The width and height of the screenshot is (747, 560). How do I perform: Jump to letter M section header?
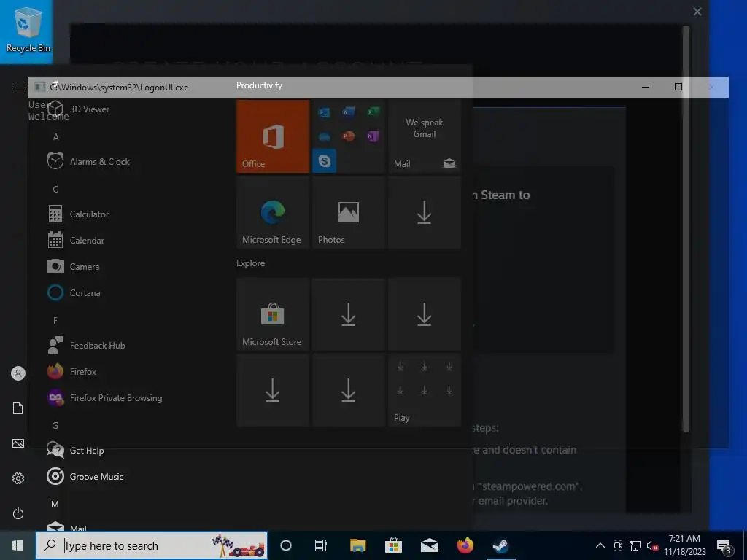[55, 504]
